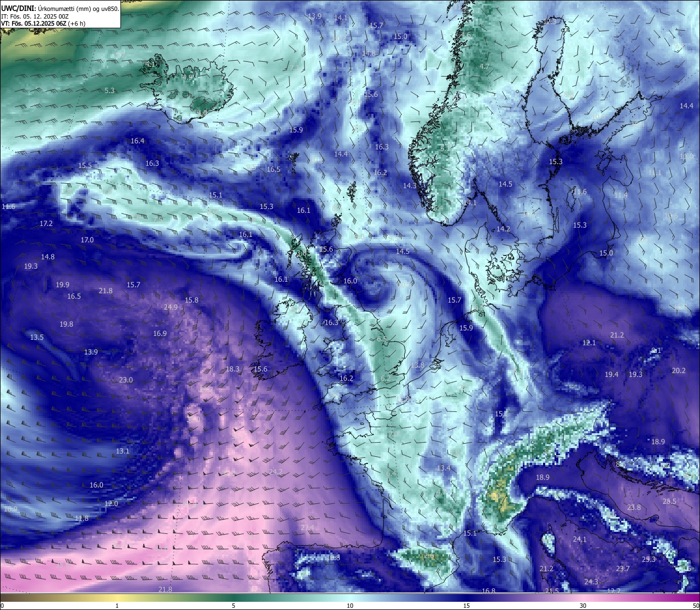
Task: Click the map value "14.2" near Denmark
Action: point(503,229)
